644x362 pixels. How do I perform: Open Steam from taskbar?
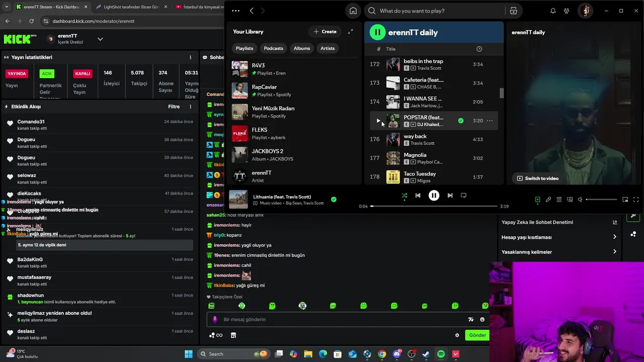coord(426,354)
